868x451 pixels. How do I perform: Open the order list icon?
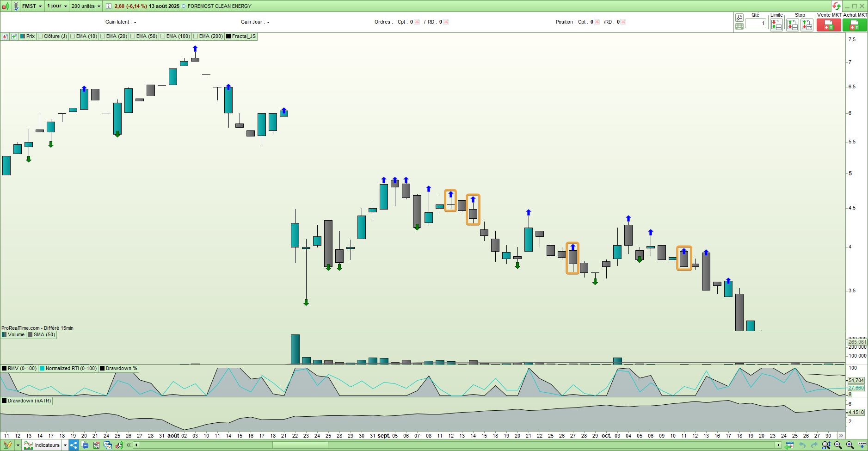pos(96,445)
